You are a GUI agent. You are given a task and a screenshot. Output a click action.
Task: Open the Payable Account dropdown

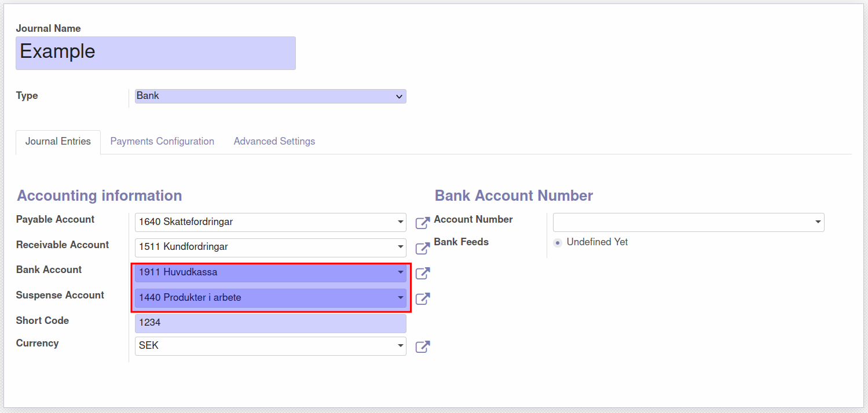tap(270, 222)
